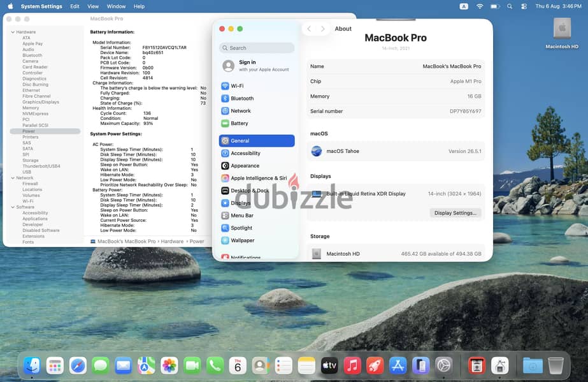The height and width of the screenshot is (382, 588).
Task: Select Card Reader in System Information
Action: point(35,67)
